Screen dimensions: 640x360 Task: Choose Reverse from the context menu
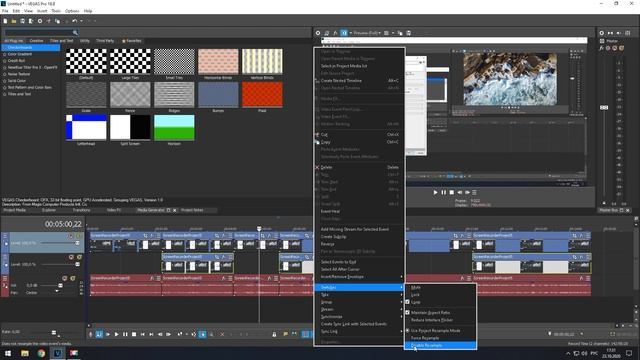click(359, 244)
